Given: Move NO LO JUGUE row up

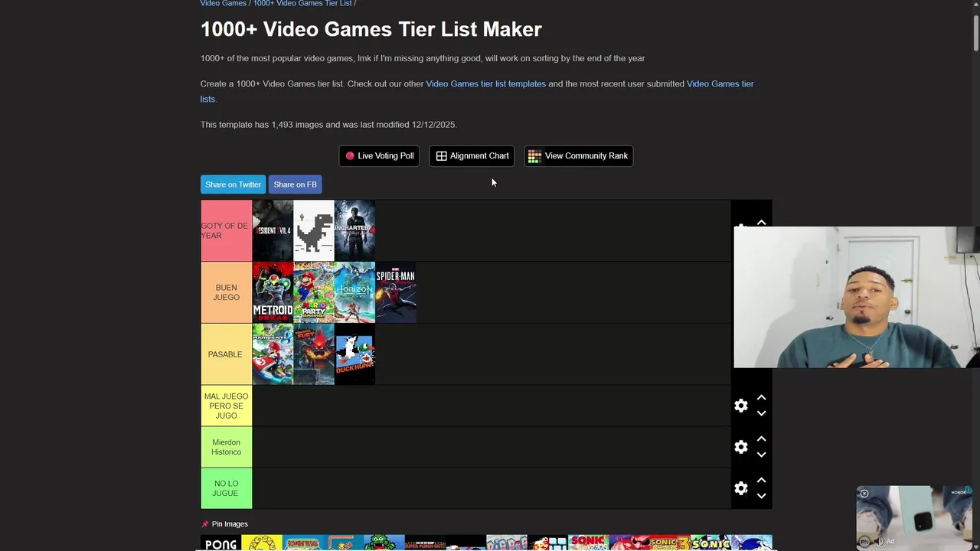Looking at the screenshot, I should (x=761, y=481).
